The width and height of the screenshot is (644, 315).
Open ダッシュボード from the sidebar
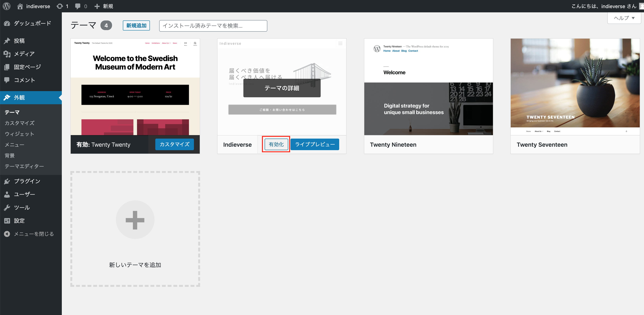click(x=32, y=23)
